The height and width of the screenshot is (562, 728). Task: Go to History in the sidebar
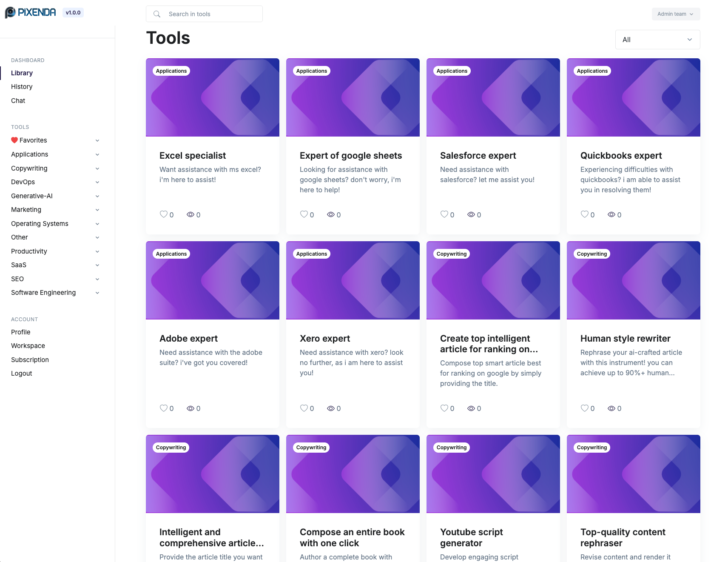tap(22, 86)
